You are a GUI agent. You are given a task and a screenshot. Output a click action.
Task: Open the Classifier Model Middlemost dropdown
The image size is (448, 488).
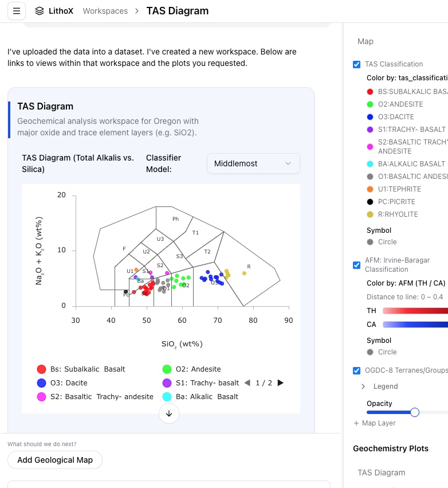tap(253, 163)
